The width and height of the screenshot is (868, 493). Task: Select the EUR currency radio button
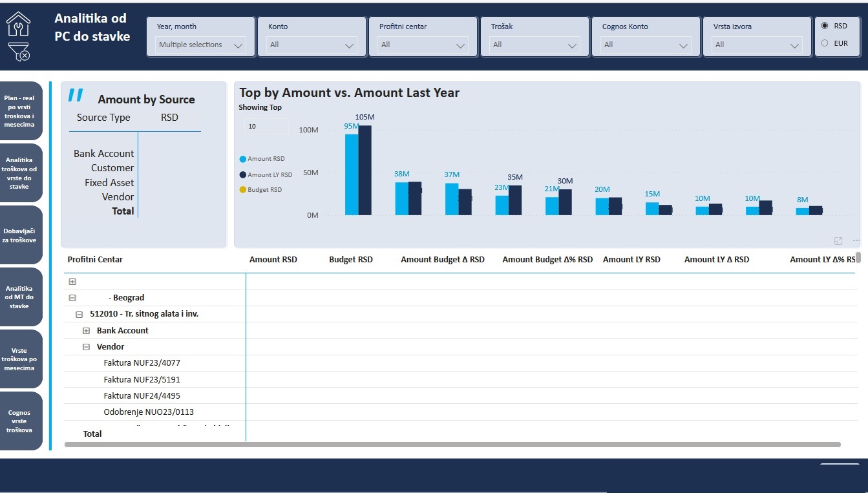pyautogui.click(x=824, y=43)
